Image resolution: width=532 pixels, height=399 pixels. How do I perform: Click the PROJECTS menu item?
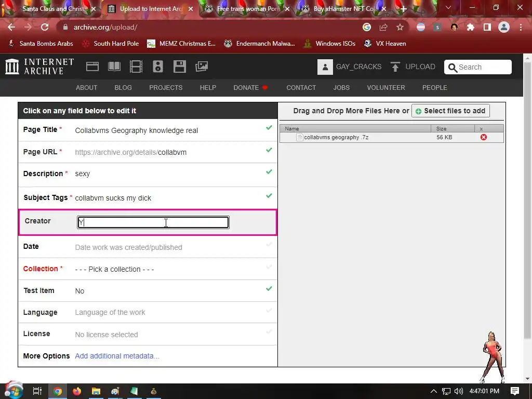pyautogui.click(x=166, y=87)
